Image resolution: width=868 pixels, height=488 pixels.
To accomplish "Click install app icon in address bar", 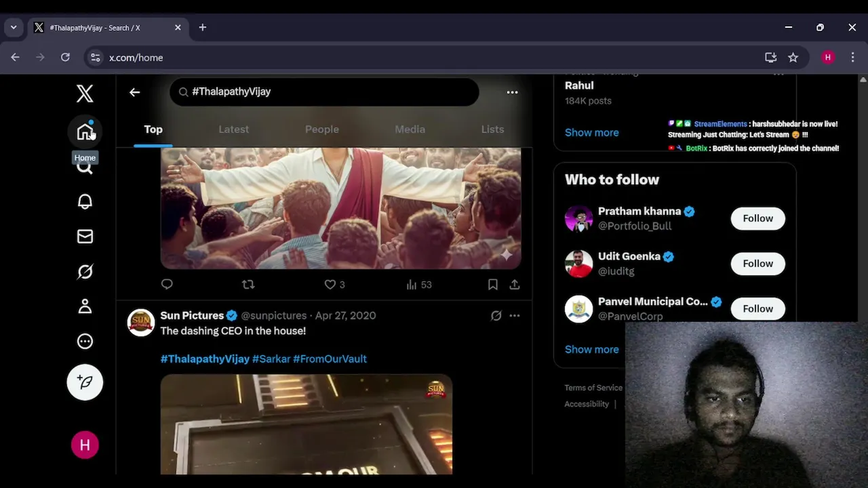I will click(770, 58).
